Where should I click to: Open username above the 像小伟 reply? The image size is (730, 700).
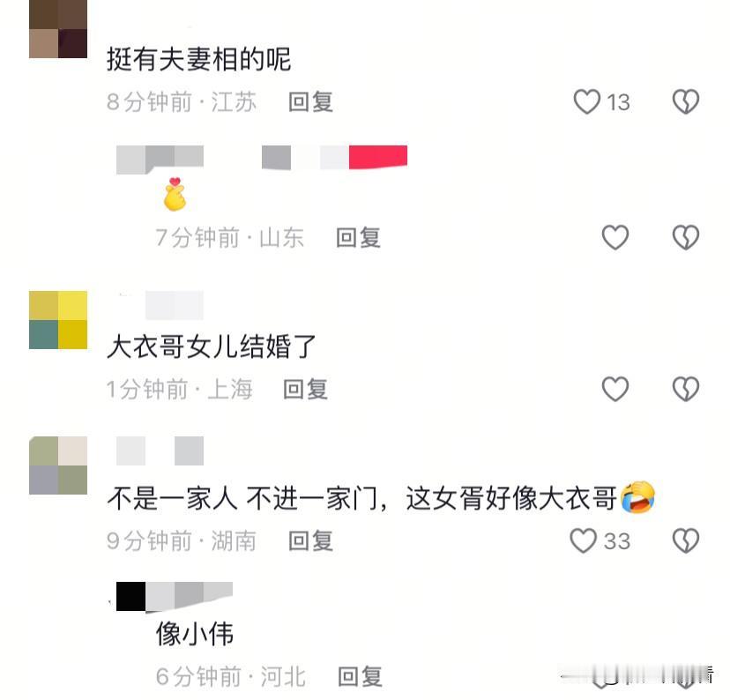174,596
